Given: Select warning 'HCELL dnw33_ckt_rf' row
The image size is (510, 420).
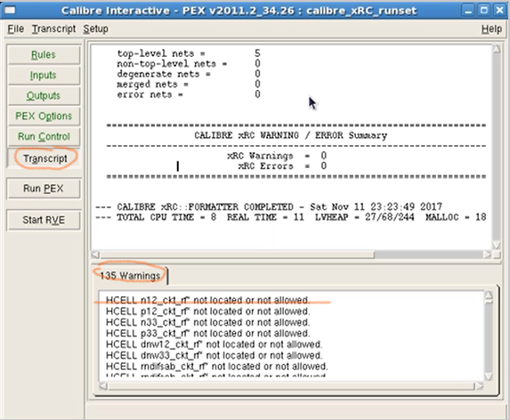Looking at the screenshot, I should coord(214,355).
